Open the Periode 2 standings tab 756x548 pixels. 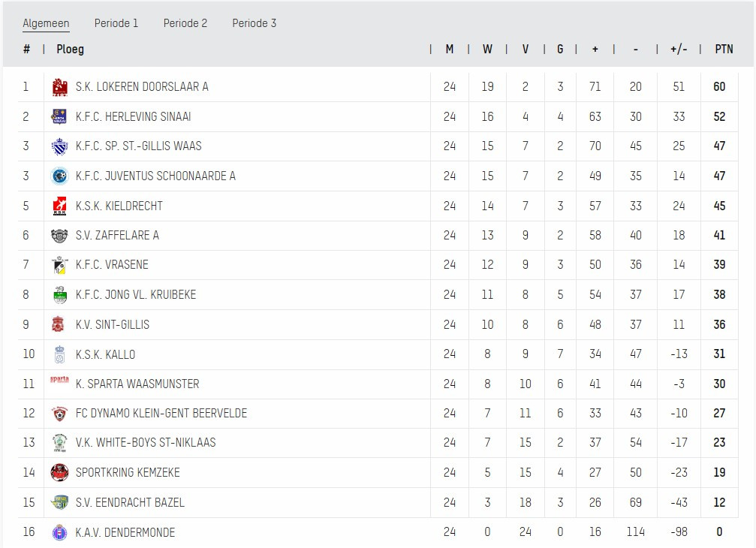click(185, 23)
